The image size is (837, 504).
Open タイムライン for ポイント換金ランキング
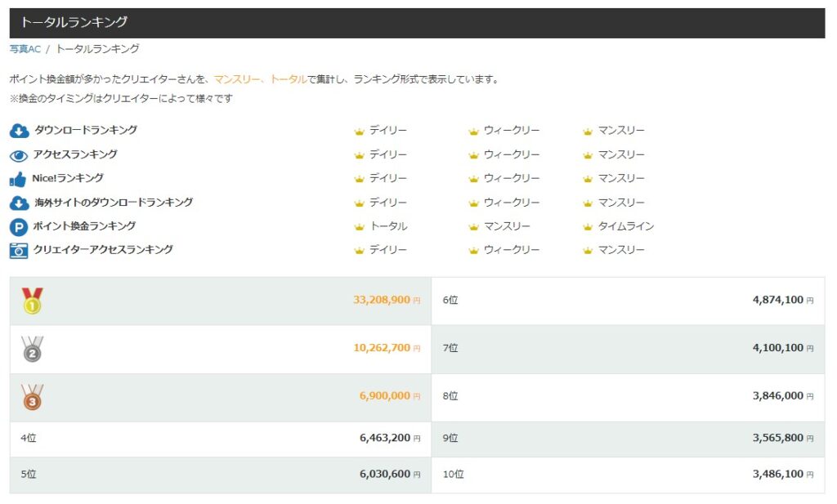[625, 226]
